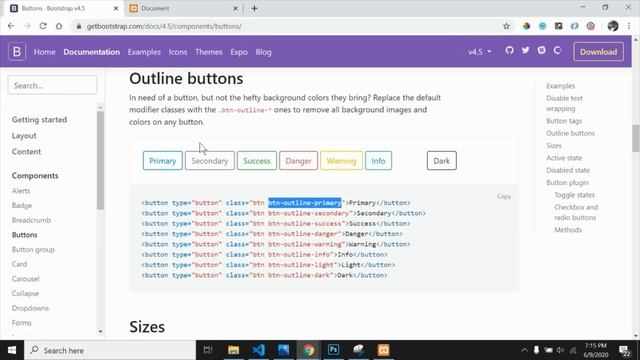Open Photoshop from taskbar

[x=333, y=350]
